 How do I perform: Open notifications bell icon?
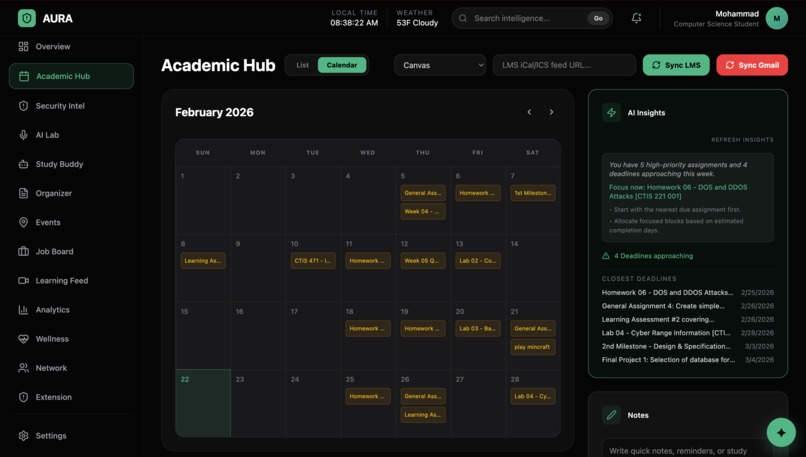click(636, 19)
